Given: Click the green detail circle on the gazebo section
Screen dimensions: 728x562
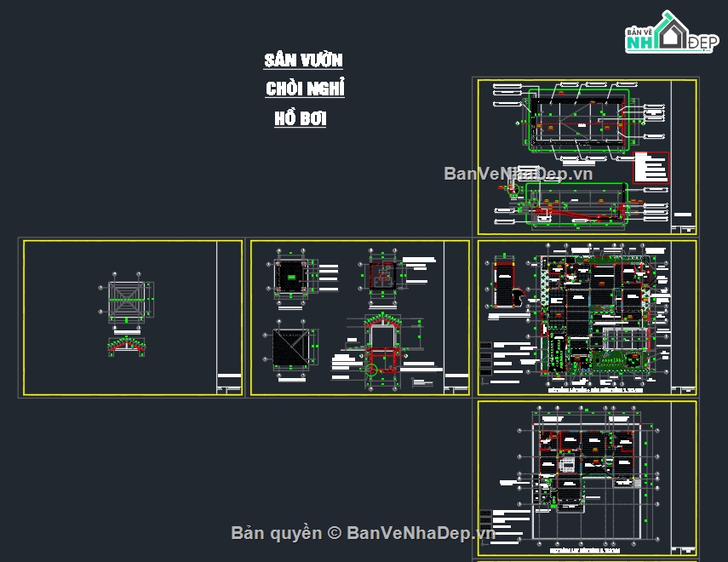Looking at the screenshot, I should coord(370,370).
